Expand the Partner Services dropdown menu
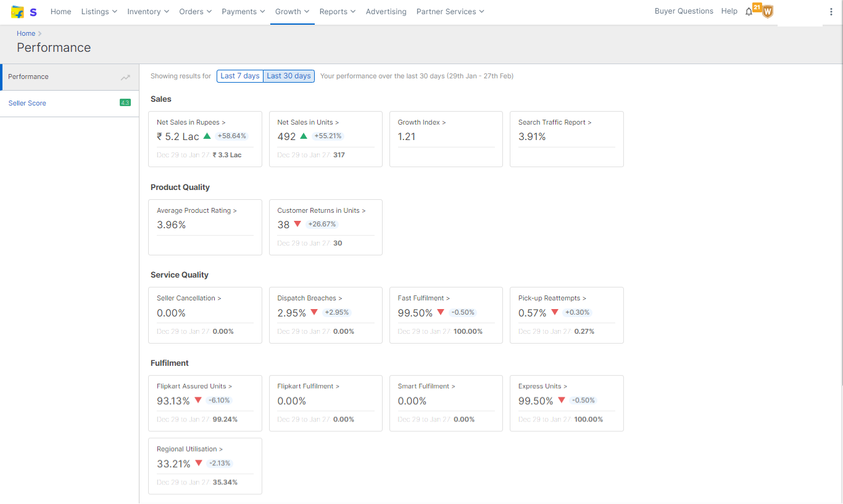This screenshot has height=504, width=843. 451,12
